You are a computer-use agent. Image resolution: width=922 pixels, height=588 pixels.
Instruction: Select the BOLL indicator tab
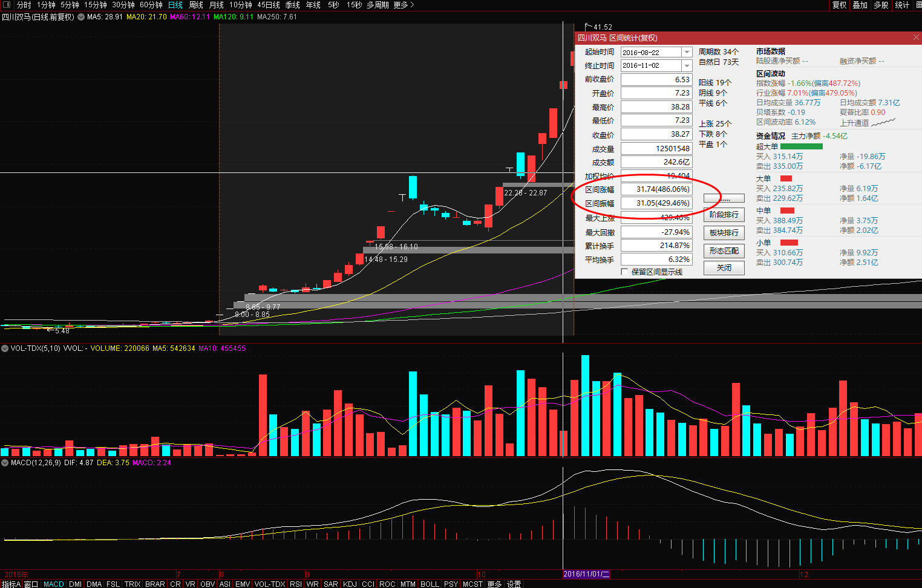pyautogui.click(x=430, y=584)
